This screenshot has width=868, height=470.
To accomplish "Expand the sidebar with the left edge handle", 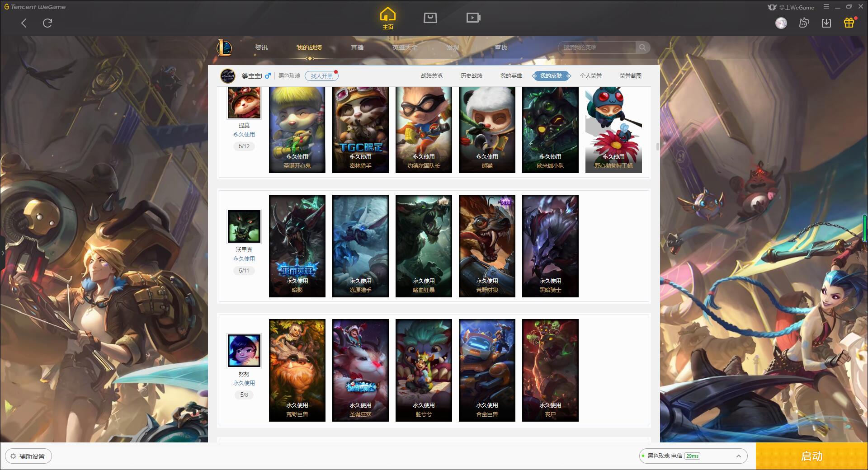I will click(2, 253).
